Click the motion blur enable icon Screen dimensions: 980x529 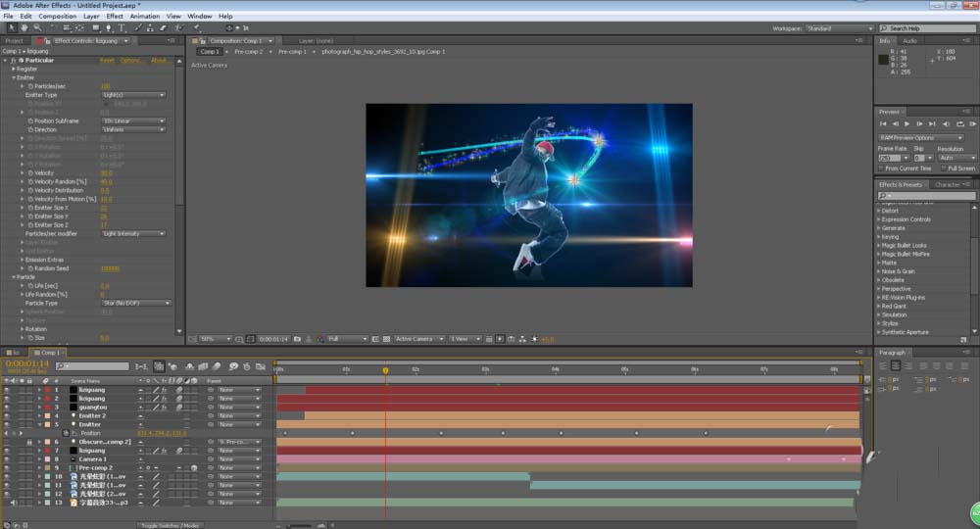pyautogui.click(x=217, y=366)
